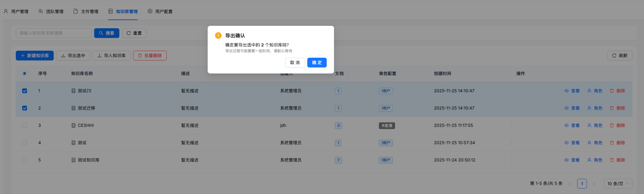Select the checkbox for row 3 CESHHI
Viewport: 644px width, 194px height.
24,126
